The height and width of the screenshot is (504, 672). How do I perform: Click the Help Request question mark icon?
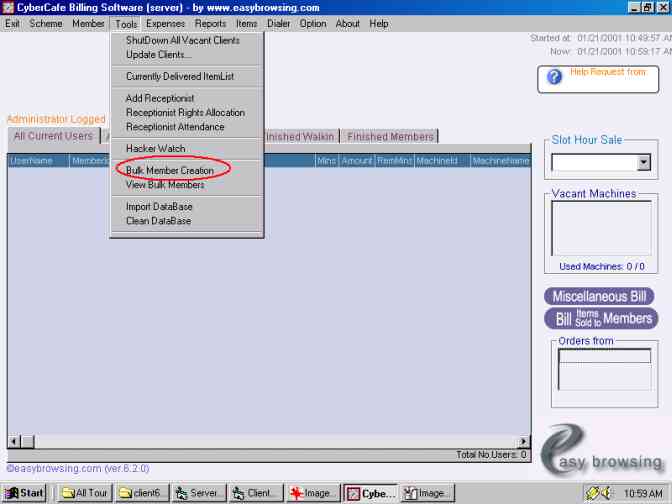(x=554, y=77)
